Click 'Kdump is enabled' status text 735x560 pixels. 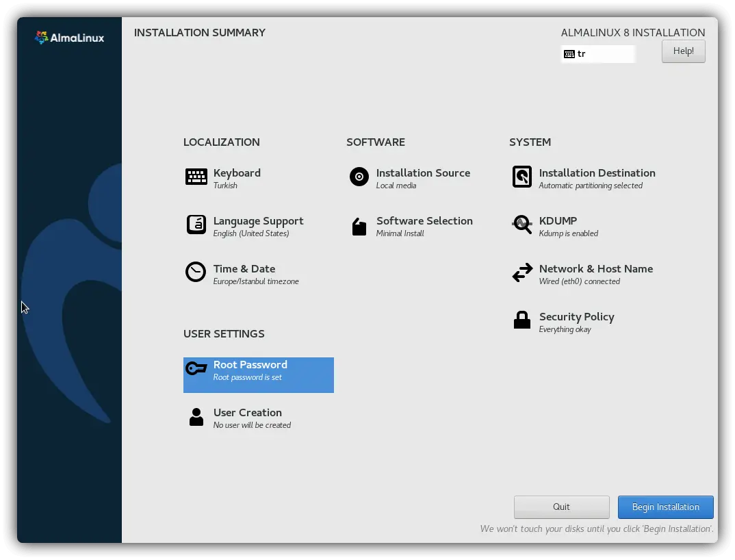568,233
